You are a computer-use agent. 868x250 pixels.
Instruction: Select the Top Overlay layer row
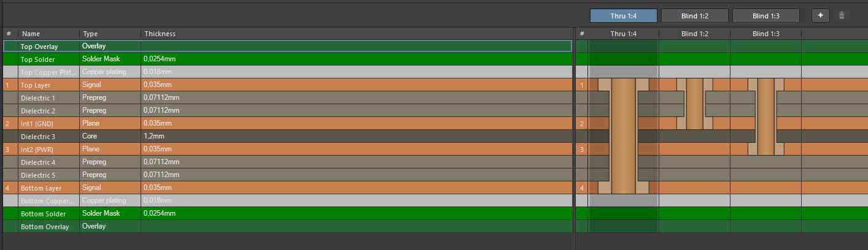tap(287, 46)
